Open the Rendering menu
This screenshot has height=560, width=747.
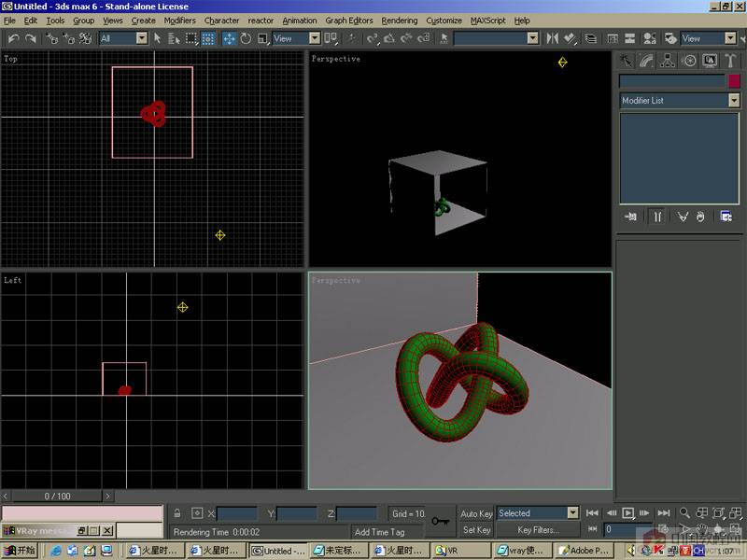point(400,21)
